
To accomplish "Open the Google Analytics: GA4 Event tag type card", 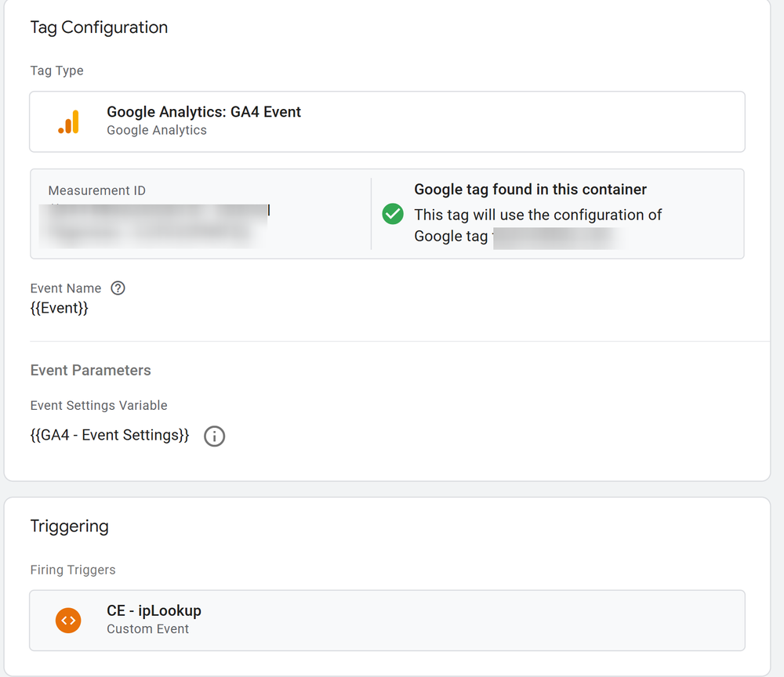I will point(387,121).
